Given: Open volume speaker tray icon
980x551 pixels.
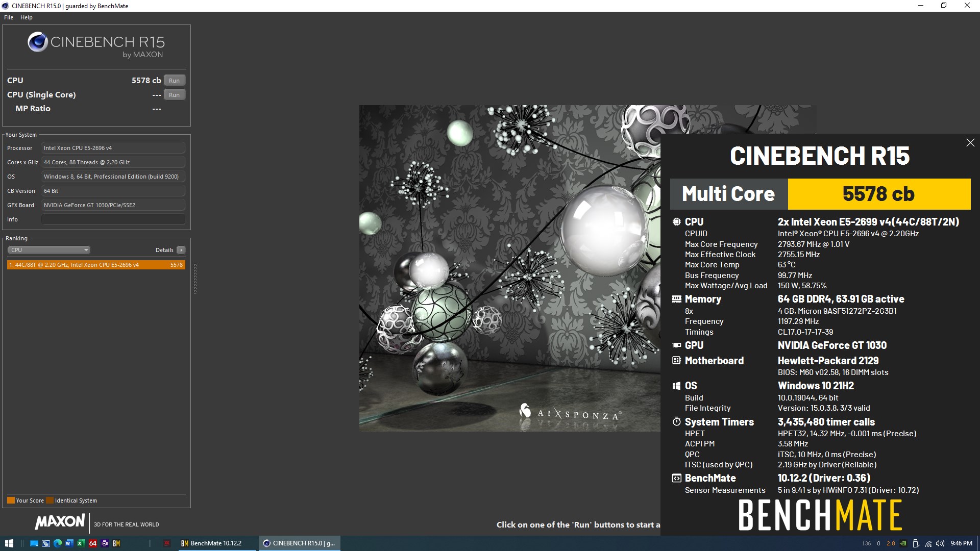Looking at the screenshot, I should pos(940,543).
